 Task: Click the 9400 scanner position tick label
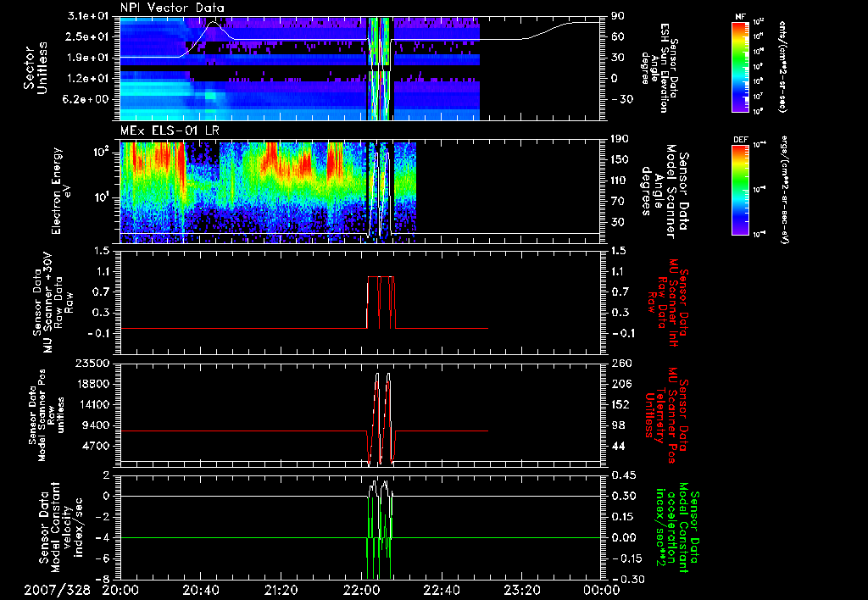coord(97,425)
